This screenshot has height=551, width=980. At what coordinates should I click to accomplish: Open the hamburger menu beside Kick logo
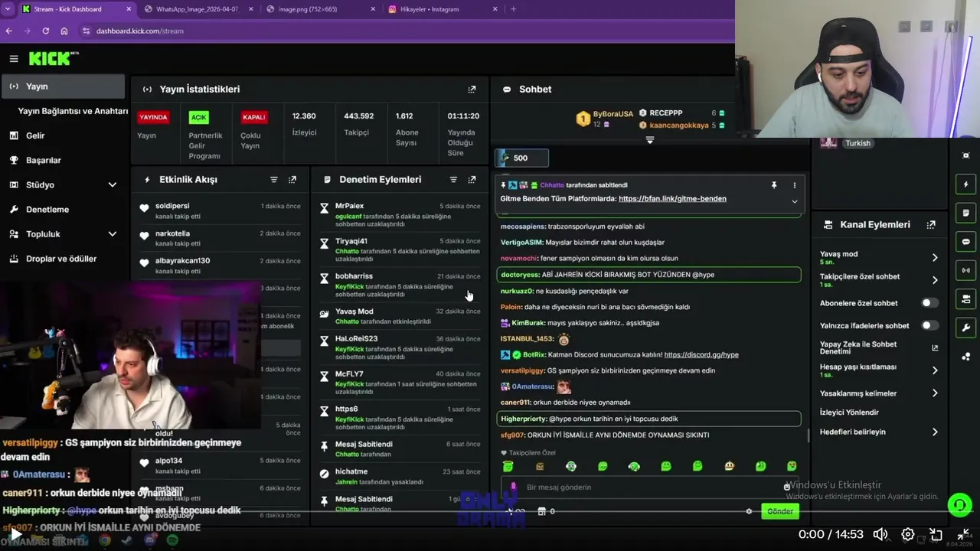point(14,59)
